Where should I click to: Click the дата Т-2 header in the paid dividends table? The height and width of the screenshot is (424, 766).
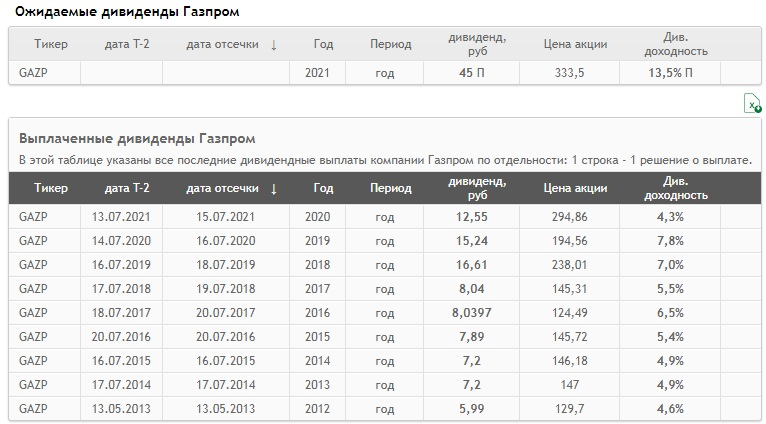(127, 188)
